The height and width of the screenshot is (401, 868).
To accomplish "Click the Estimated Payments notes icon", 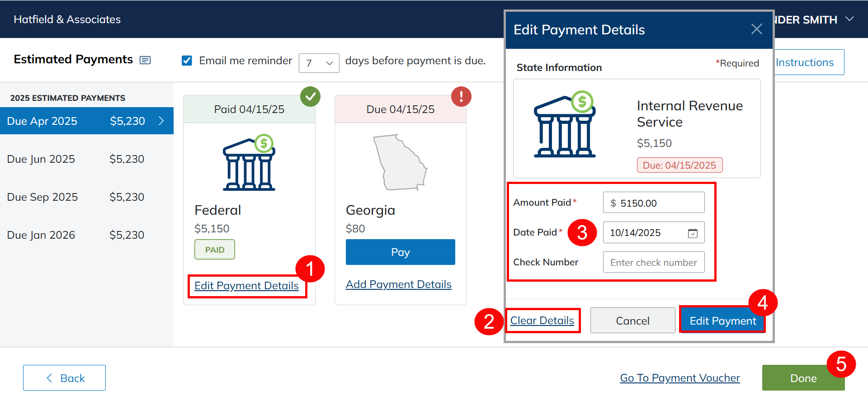I will click(x=145, y=60).
